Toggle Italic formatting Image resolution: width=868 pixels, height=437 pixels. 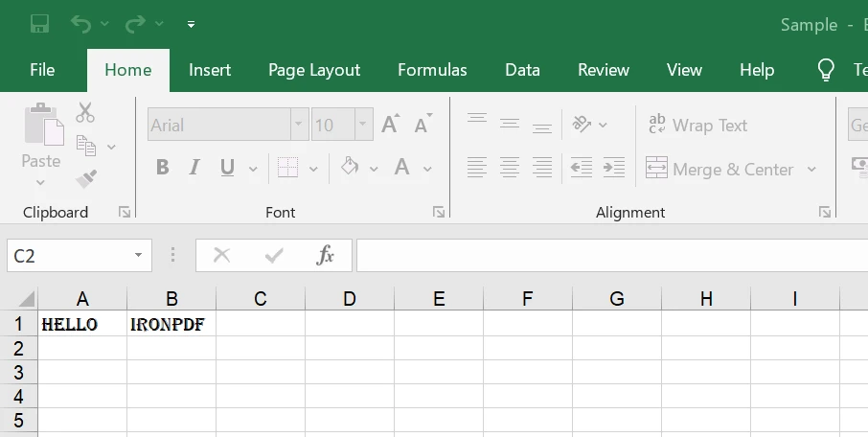click(x=194, y=169)
